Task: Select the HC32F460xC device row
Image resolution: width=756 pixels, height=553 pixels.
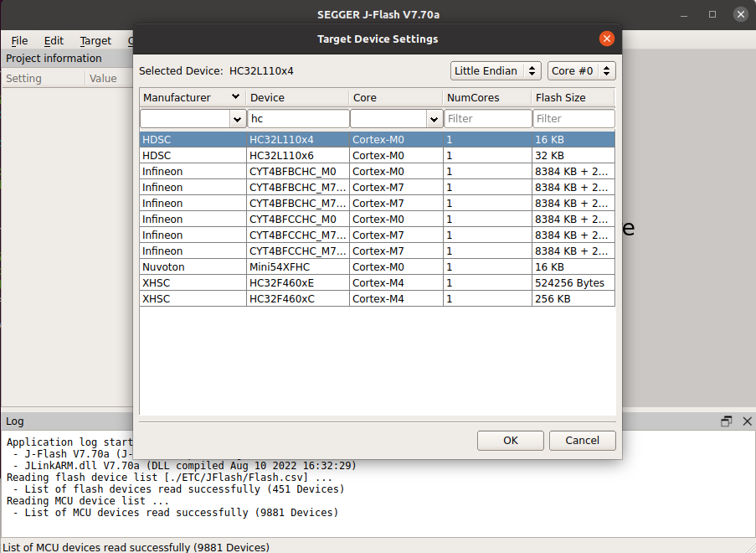Action: 378,298
